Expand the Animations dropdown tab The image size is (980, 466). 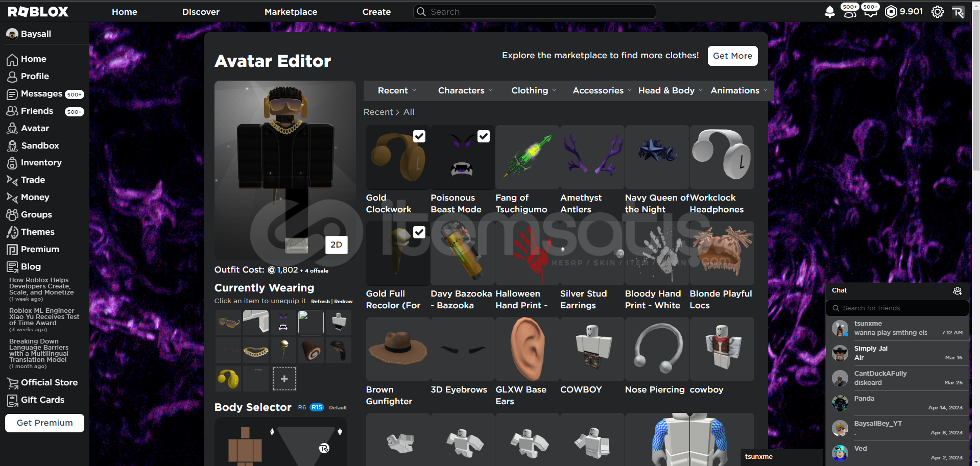pyautogui.click(x=739, y=90)
